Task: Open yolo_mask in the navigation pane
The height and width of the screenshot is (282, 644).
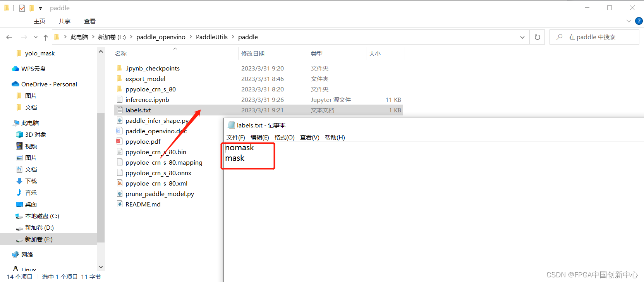Action: [40, 53]
